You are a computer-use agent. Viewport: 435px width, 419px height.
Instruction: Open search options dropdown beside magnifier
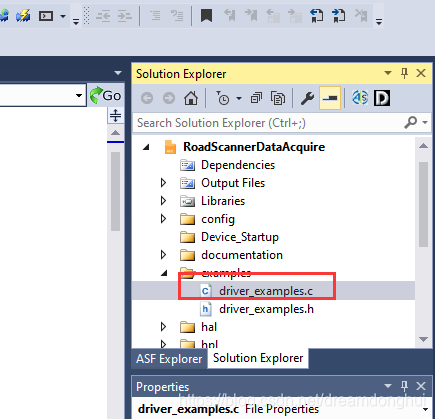coord(425,122)
